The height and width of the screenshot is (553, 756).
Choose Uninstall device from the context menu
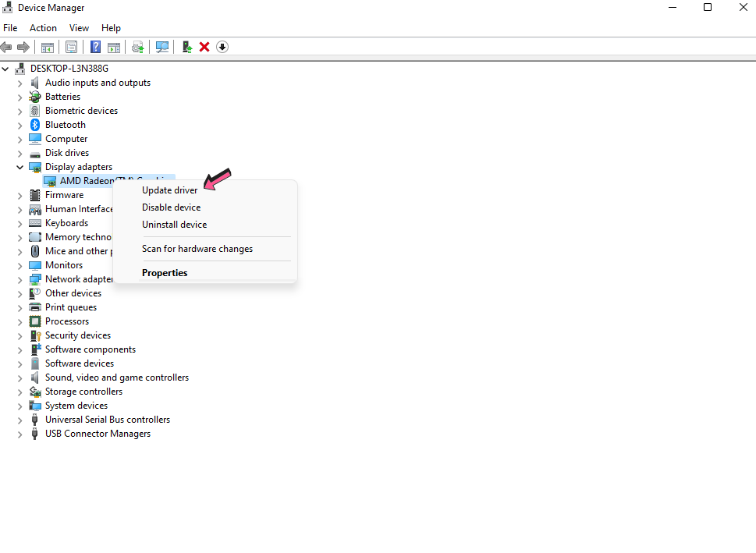[x=174, y=225]
